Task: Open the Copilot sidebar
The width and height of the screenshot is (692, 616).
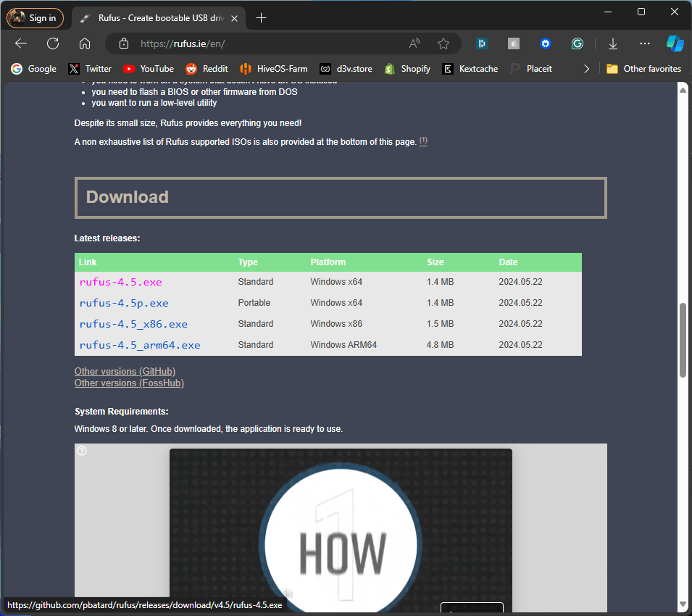Action: [675, 43]
